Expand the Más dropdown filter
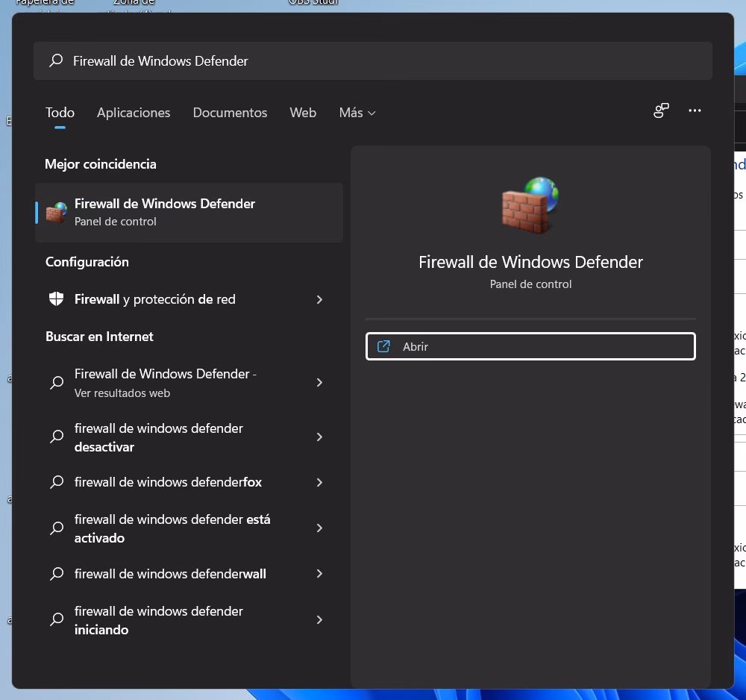The image size is (746, 700). pos(357,113)
